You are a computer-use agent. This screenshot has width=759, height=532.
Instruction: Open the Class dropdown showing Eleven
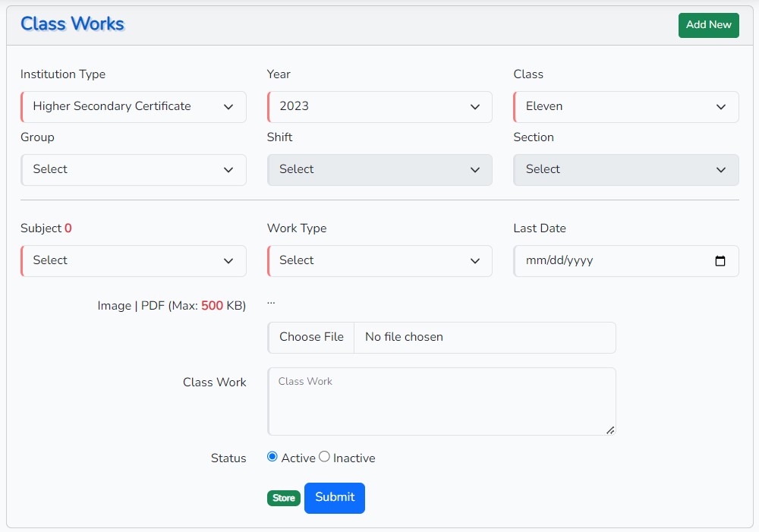coord(625,107)
